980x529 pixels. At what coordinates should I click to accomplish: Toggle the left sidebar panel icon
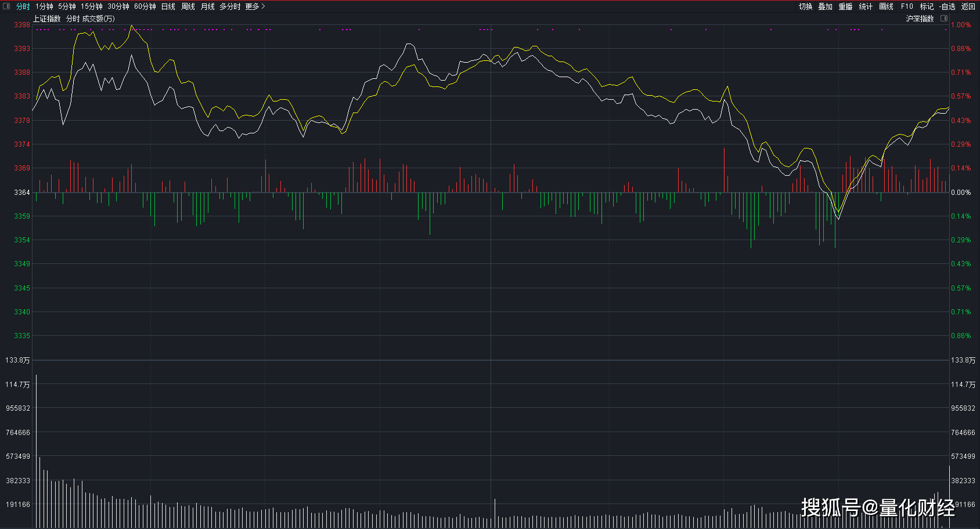pyautogui.click(x=7, y=6)
